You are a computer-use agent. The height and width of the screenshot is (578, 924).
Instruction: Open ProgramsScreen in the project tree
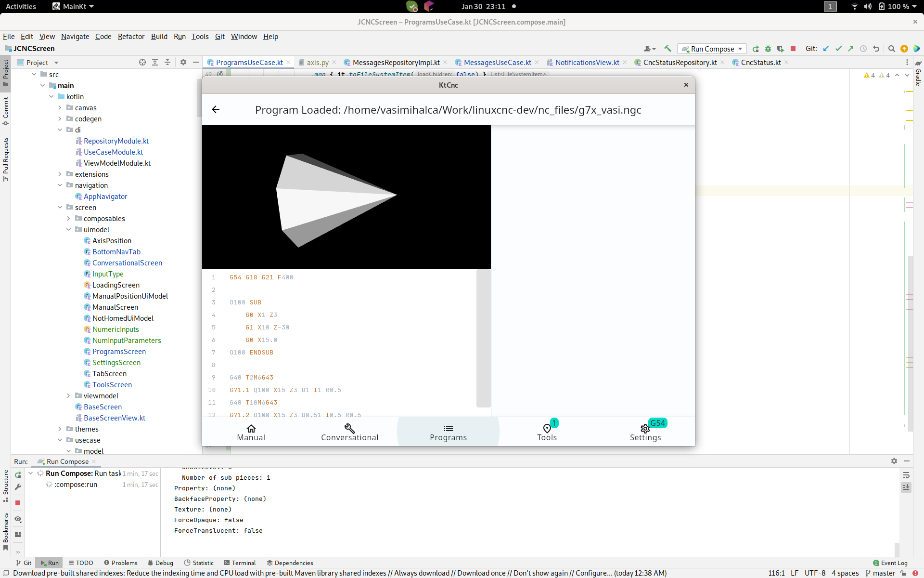[x=119, y=351]
